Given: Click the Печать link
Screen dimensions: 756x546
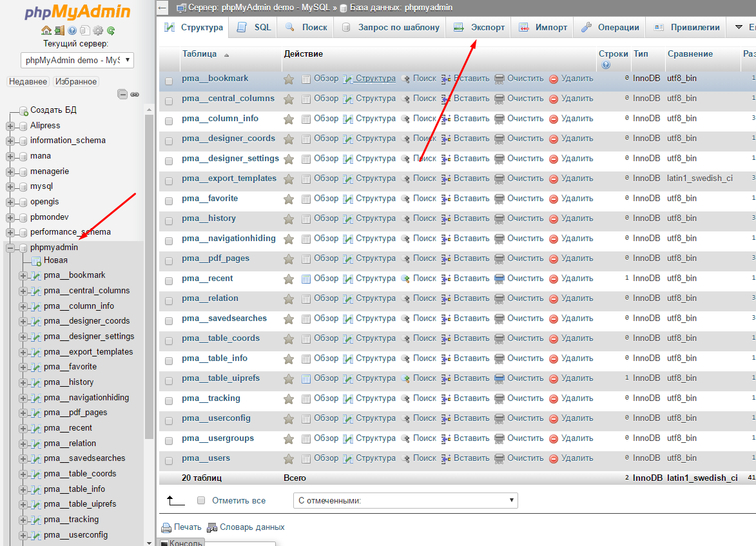Looking at the screenshot, I should click(x=188, y=527).
